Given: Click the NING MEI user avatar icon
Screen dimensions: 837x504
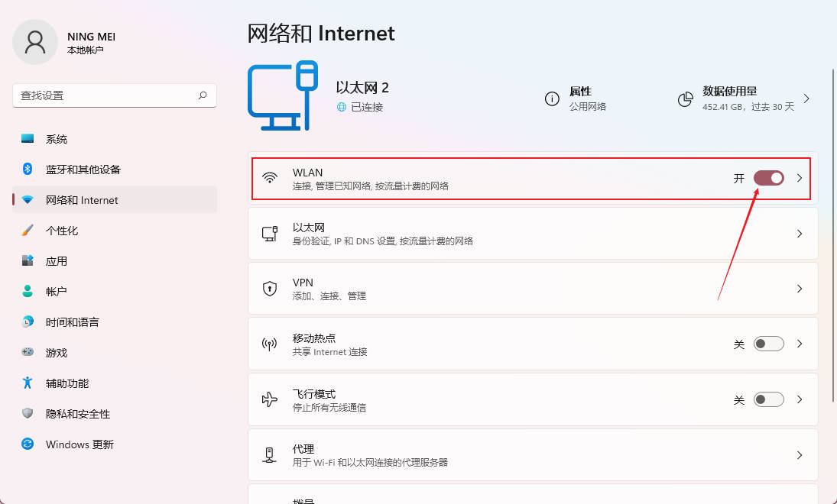Looking at the screenshot, I should coord(35,42).
